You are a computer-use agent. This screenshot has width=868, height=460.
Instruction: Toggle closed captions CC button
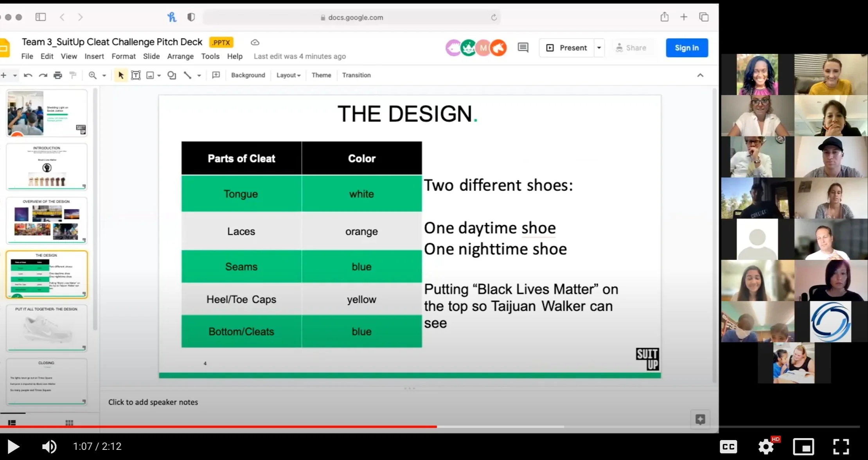tap(728, 446)
